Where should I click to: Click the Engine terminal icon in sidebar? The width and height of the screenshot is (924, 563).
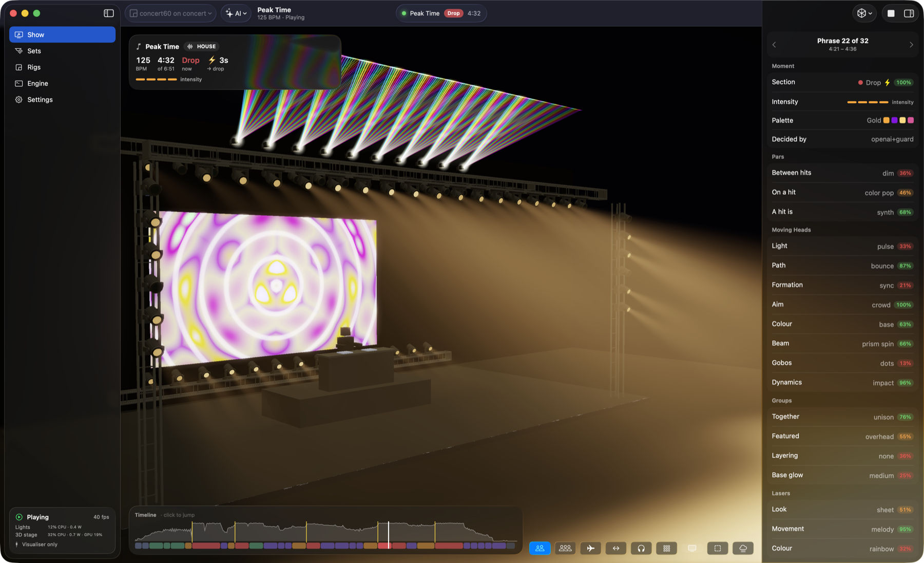point(19,83)
